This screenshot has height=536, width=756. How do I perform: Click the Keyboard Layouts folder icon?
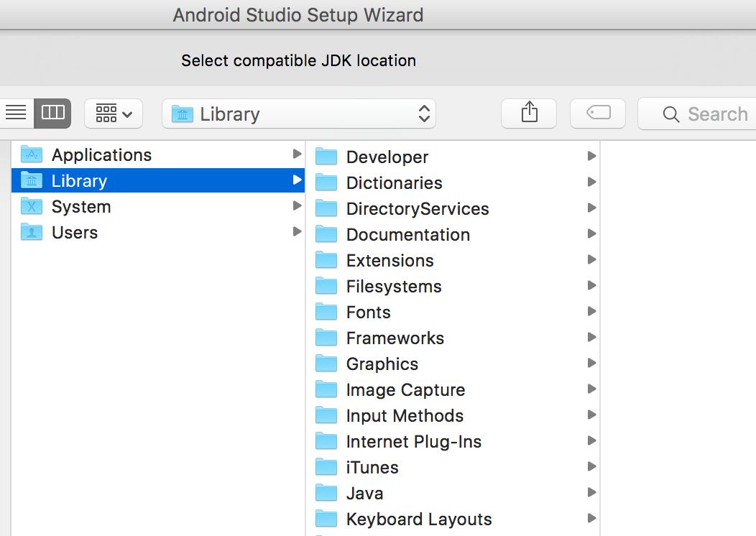[326, 519]
